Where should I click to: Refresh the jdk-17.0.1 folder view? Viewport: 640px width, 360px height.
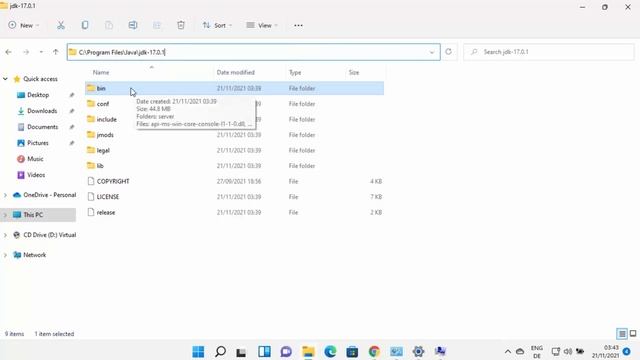pos(449,52)
